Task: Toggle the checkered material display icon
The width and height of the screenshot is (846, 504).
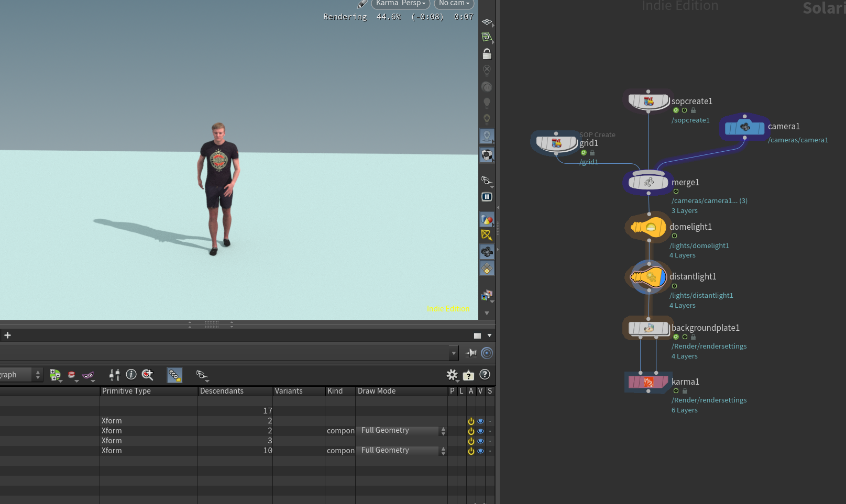Action: (487, 155)
